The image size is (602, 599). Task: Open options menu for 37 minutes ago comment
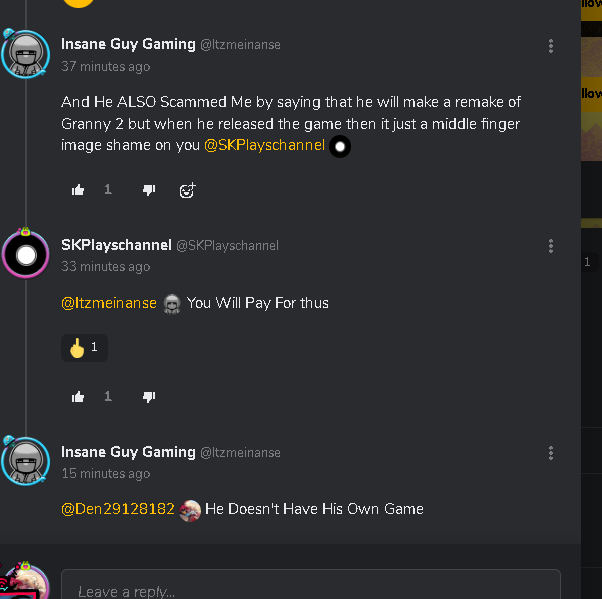click(x=551, y=46)
